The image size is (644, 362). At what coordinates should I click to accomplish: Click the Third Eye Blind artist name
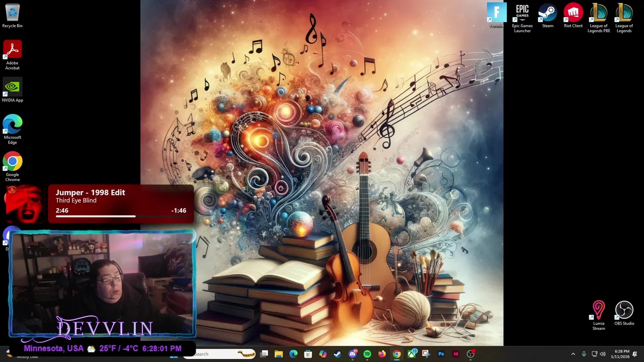tap(76, 201)
